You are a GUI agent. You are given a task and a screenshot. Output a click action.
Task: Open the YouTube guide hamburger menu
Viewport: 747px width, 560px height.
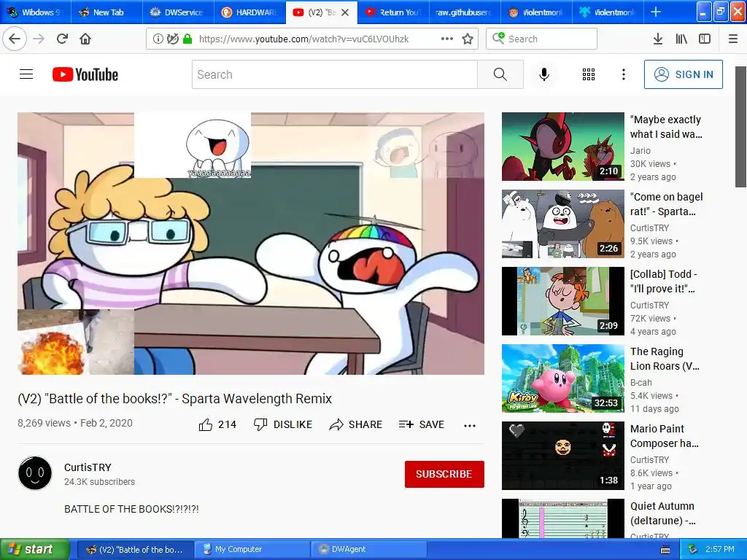(x=26, y=74)
